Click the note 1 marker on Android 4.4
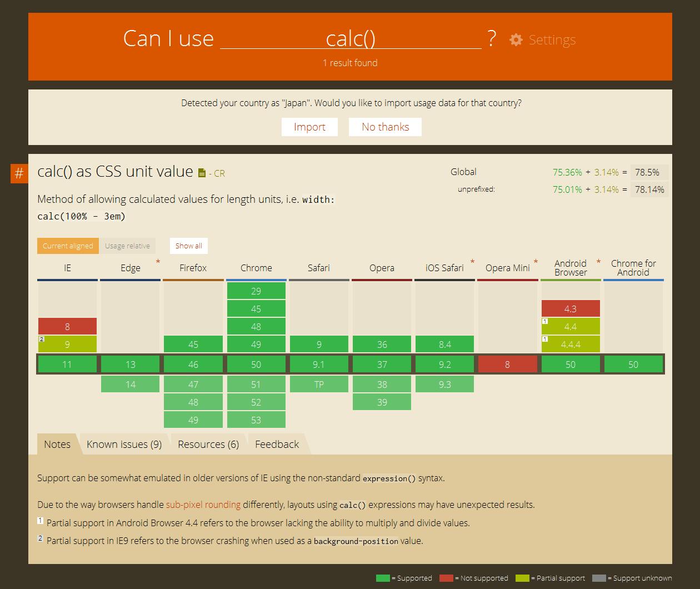The image size is (700, 589). (x=545, y=322)
